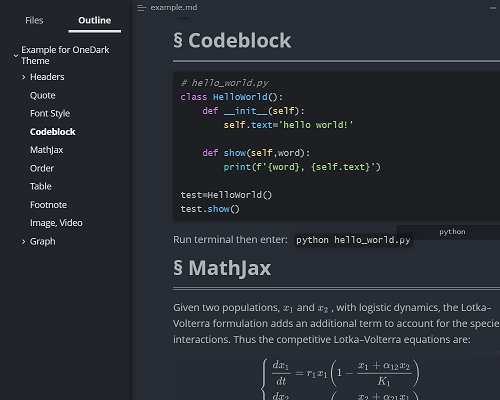The height and width of the screenshot is (400, 500).
Task: Open Image, Video outline entry
Action: click(56, 223)
